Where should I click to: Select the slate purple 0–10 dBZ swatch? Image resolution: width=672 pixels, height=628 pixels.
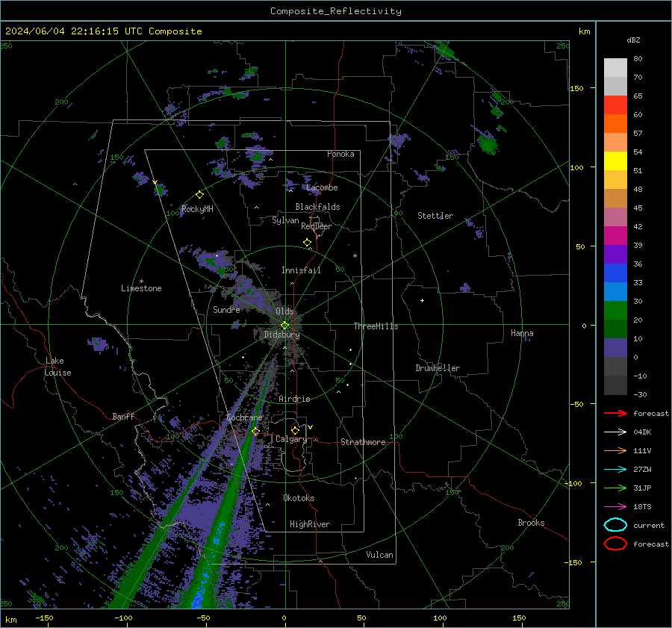pos(615,347)
